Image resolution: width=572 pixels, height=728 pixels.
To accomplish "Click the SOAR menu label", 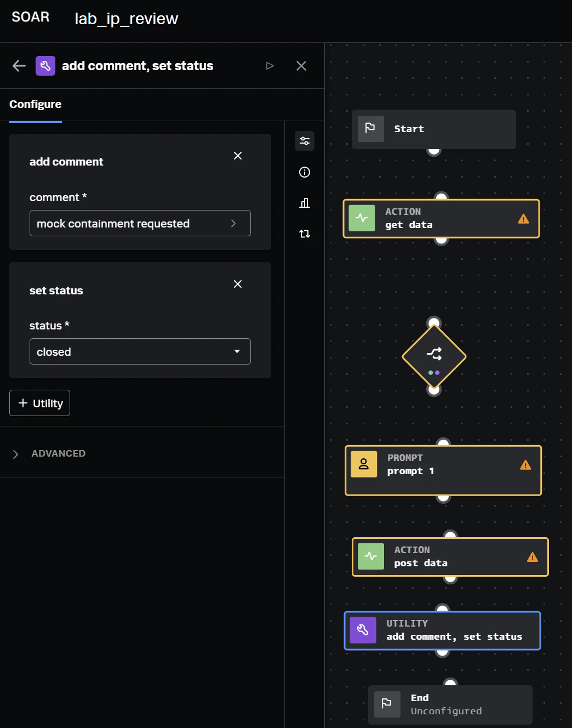I will (31, 17).
